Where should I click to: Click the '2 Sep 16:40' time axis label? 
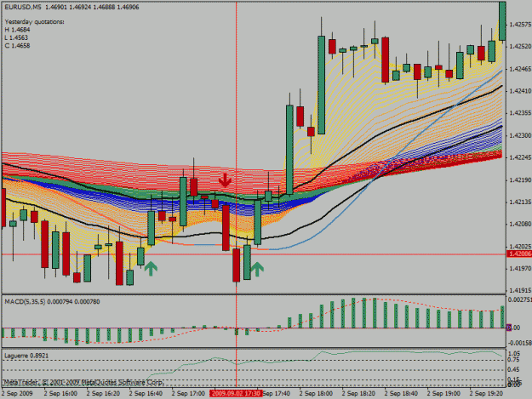[x=146, y=394]
